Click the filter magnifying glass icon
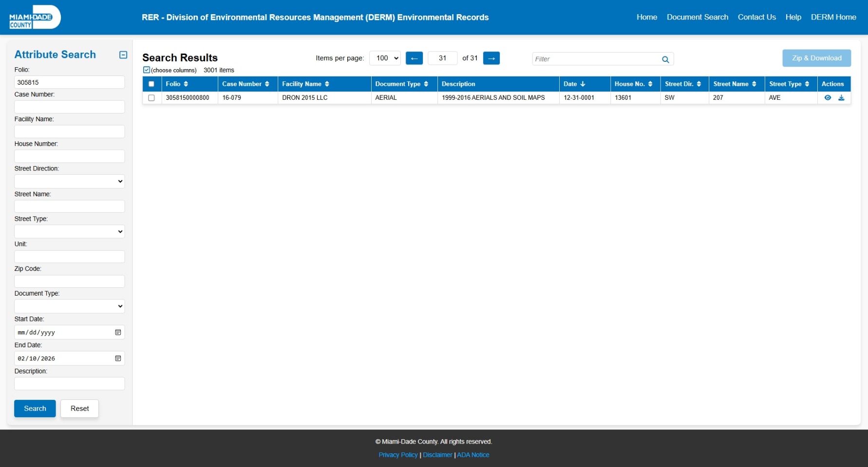The image size is (868, 467). coord(665,59)
